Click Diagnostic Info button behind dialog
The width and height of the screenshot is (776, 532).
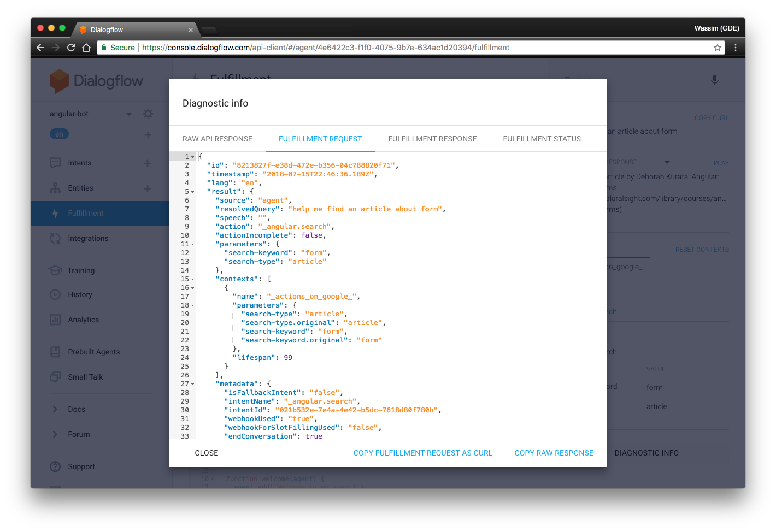[646, 453]
